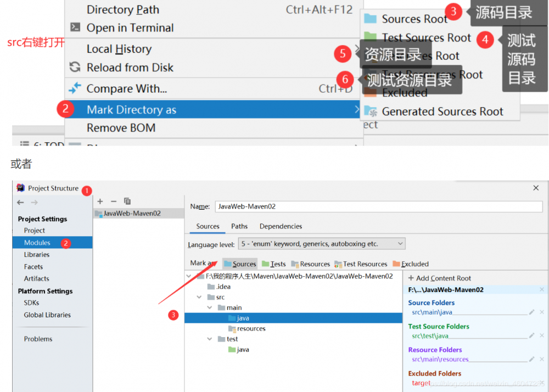
Task: Open the Language level dropdown
Action: pos(321,244)
